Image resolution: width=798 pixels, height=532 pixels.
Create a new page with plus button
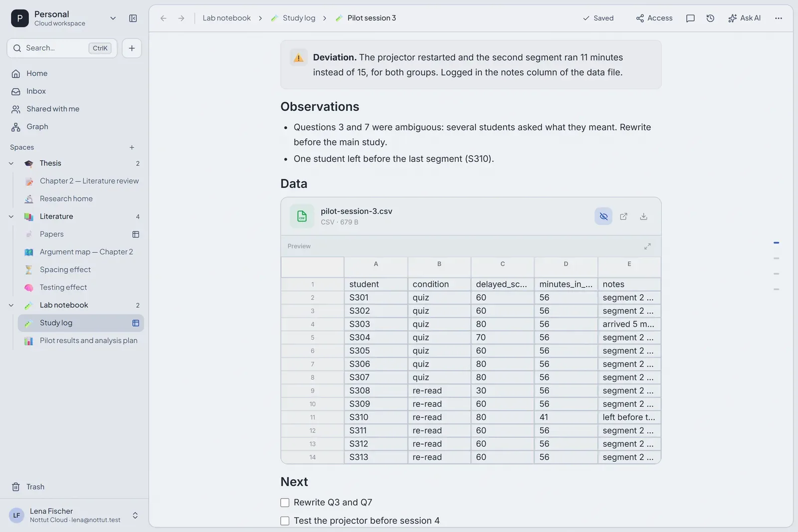pos(132,48)
